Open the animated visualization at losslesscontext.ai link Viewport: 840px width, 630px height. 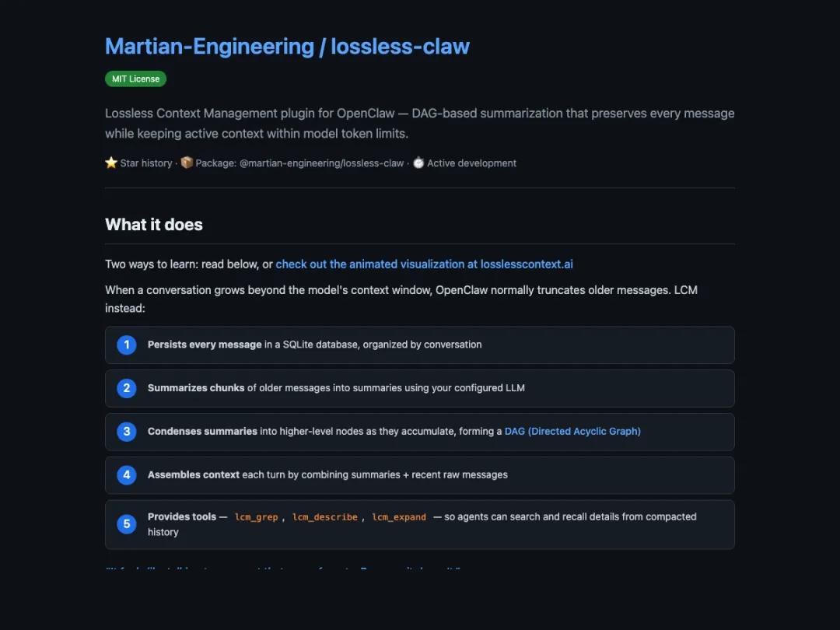click(424, 264)
